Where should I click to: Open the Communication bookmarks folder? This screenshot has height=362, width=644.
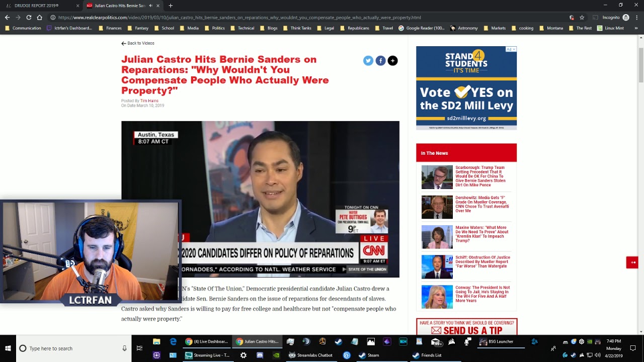[23, 28]
